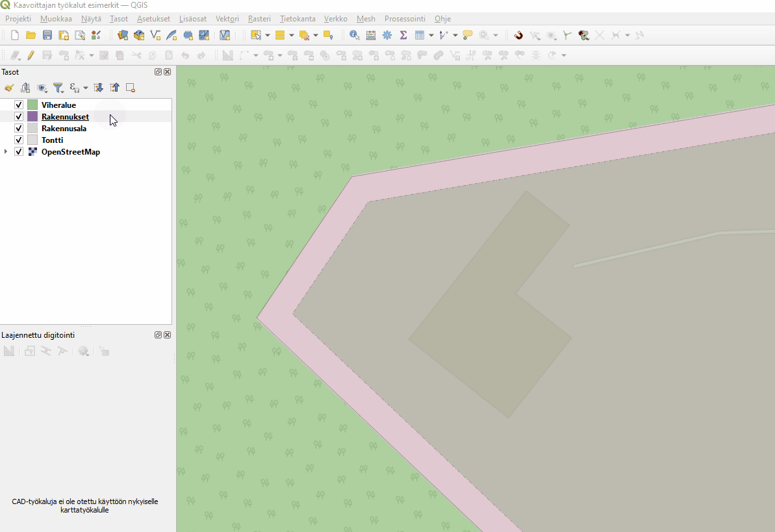Click the Sigma statistical summary icon

tap(403, 35)
